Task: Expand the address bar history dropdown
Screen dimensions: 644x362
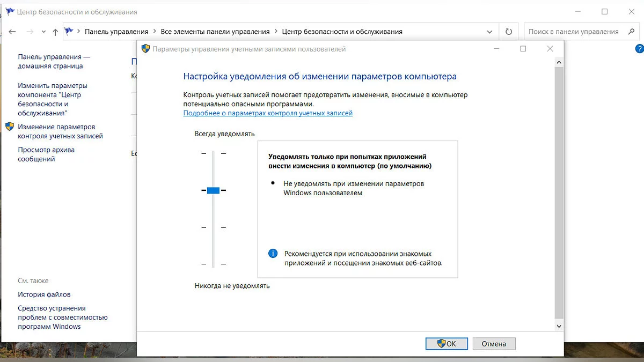Action: coord(489,32)
